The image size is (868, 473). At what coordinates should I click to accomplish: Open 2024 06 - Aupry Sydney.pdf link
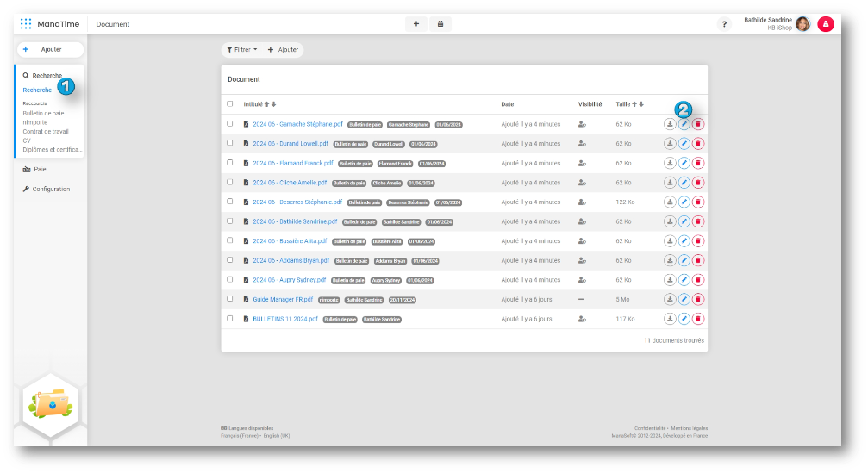point(290,280)
